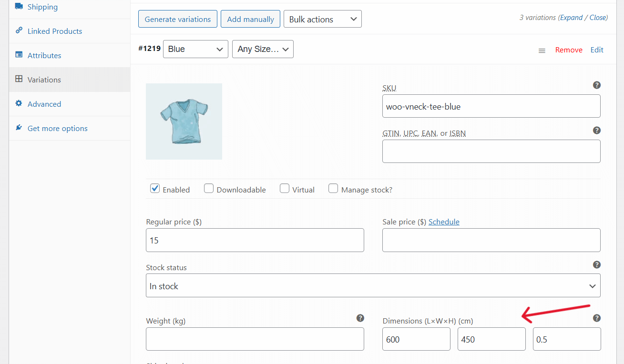Click the Linked Products chain icon
This screenshot has height=364, width=624.
(x=19, y=30)
